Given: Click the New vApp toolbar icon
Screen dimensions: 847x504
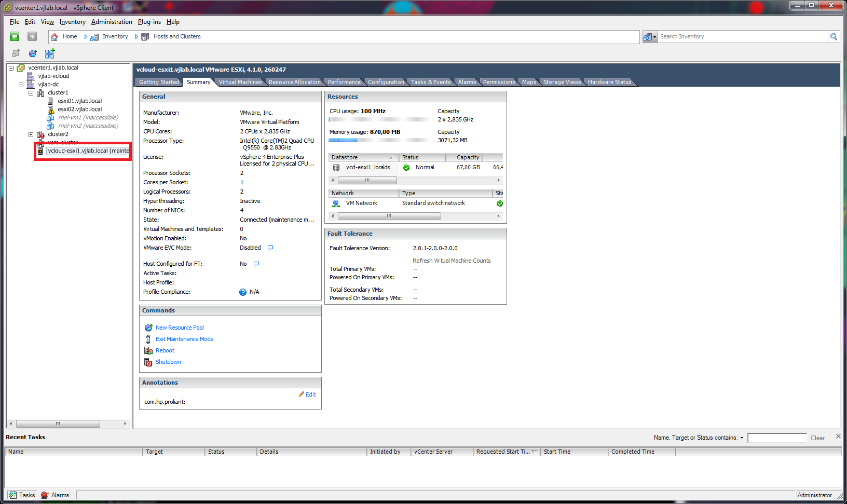Looking at the screenshot, I should [49, 53].
